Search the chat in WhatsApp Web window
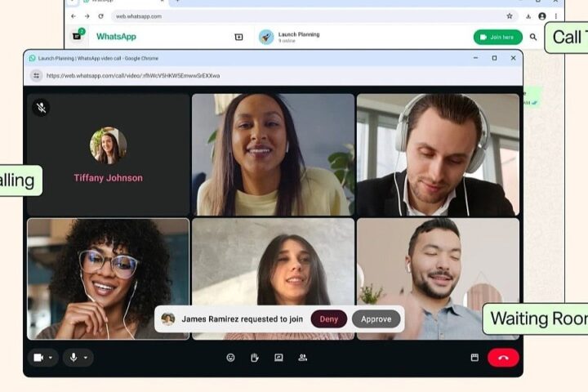The height and width of the screenshot is (392, 588). pyautogui.click(x=532, y=37)
